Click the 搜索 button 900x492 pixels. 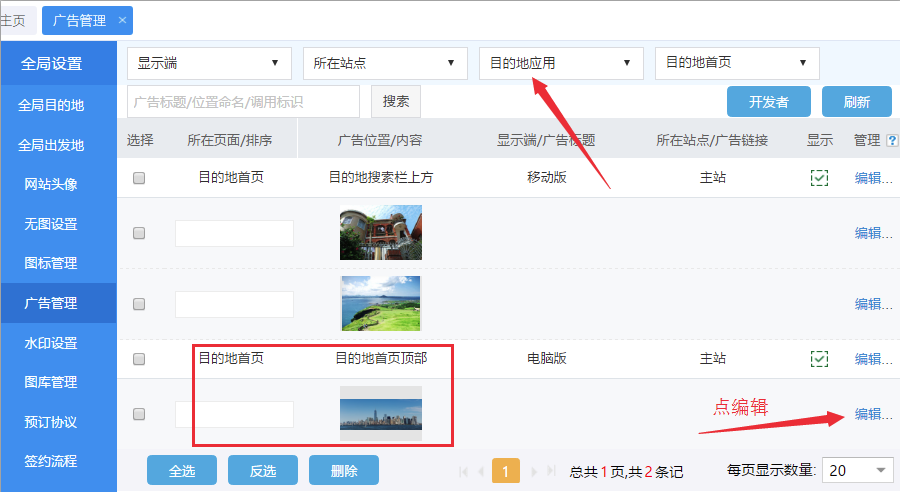[396, 101]
